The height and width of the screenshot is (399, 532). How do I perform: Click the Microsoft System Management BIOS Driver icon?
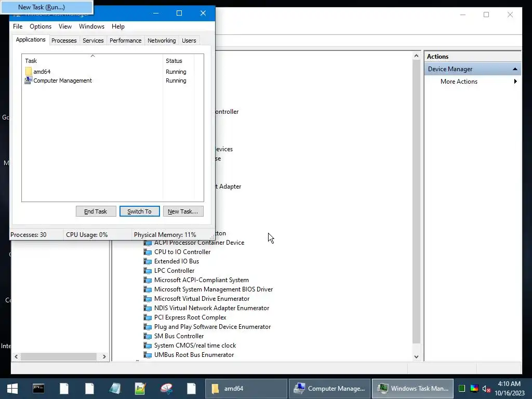pos(148,289)
